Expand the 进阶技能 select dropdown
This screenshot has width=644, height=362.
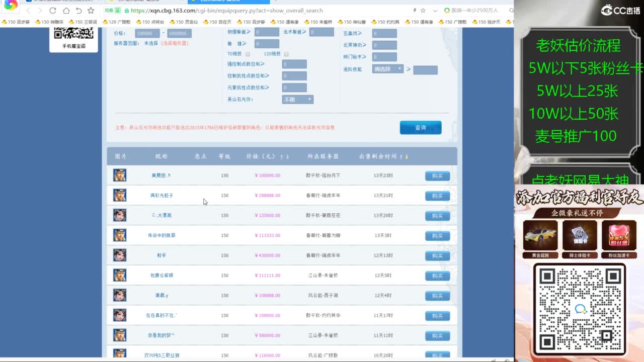pos(388,69)
